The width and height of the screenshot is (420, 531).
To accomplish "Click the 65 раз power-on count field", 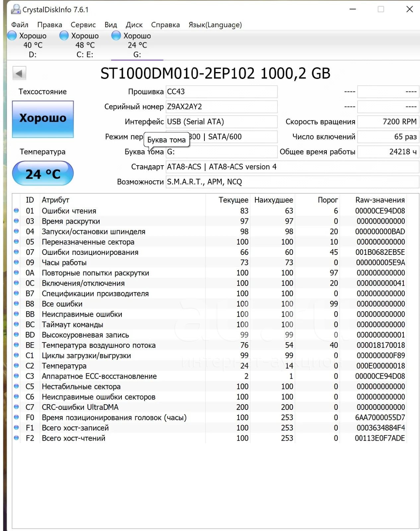I will [x=388, y=137].
